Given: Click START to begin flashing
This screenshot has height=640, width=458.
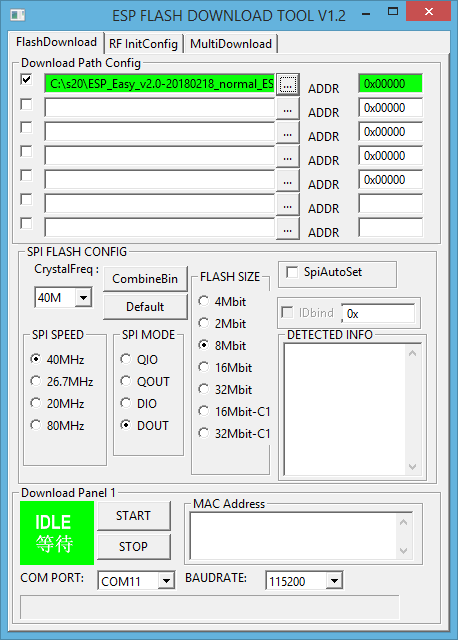Looking at the screenshot, I should [133, 516].
